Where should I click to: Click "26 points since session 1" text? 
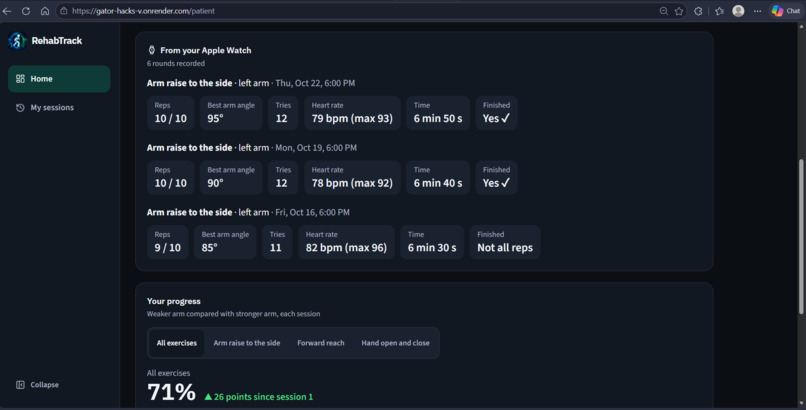[263, 397]
